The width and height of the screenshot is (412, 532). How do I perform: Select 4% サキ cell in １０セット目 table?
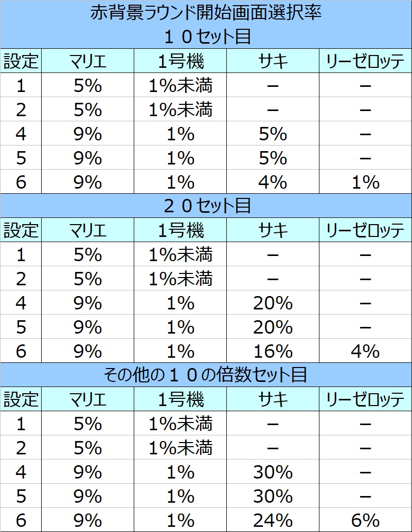point(273,182)
